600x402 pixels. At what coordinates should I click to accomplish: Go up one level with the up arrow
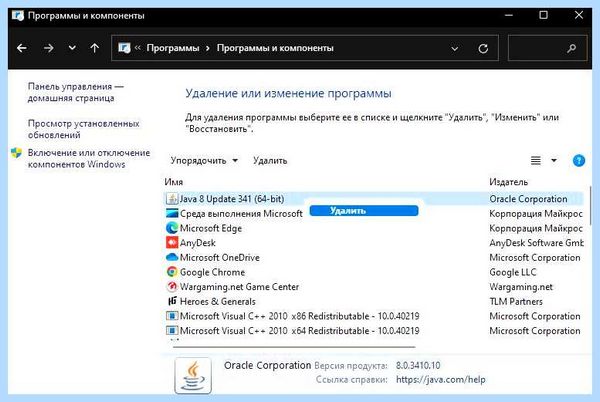pos(95,48)
